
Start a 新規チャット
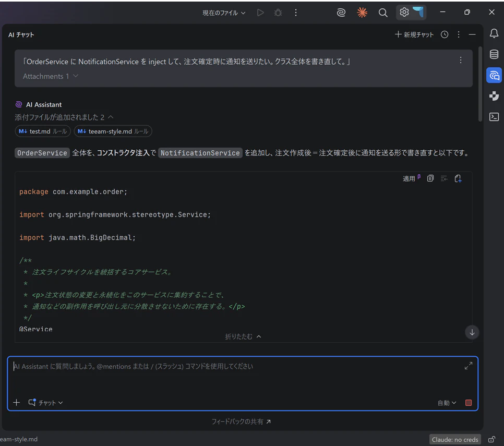(x=414, y=35)
